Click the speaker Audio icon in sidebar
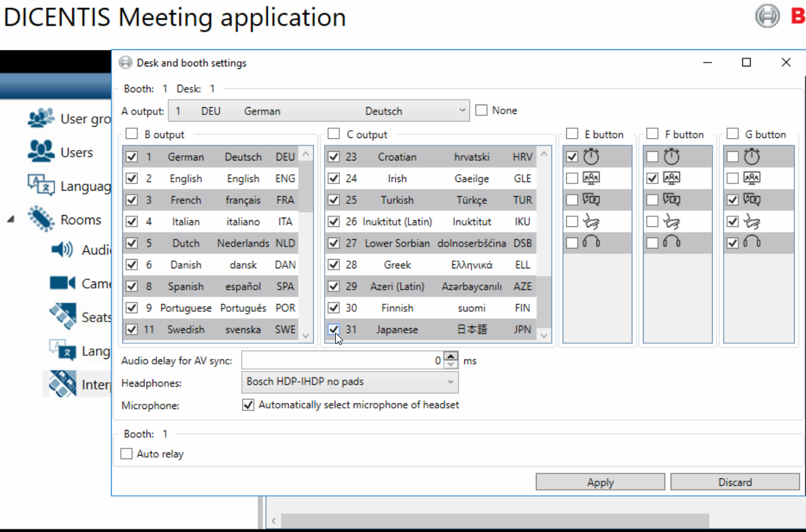The width and height of the screenshot is (806, 532). pos(62,250)
